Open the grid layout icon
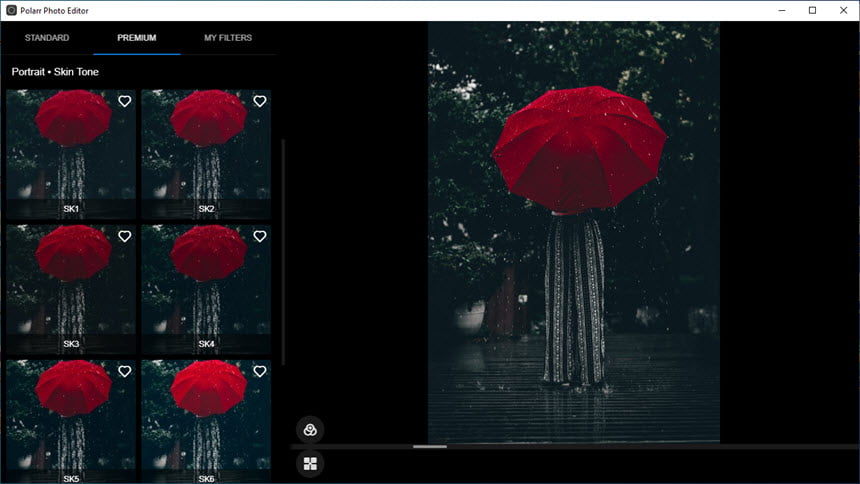 click(x=310, y=464)
